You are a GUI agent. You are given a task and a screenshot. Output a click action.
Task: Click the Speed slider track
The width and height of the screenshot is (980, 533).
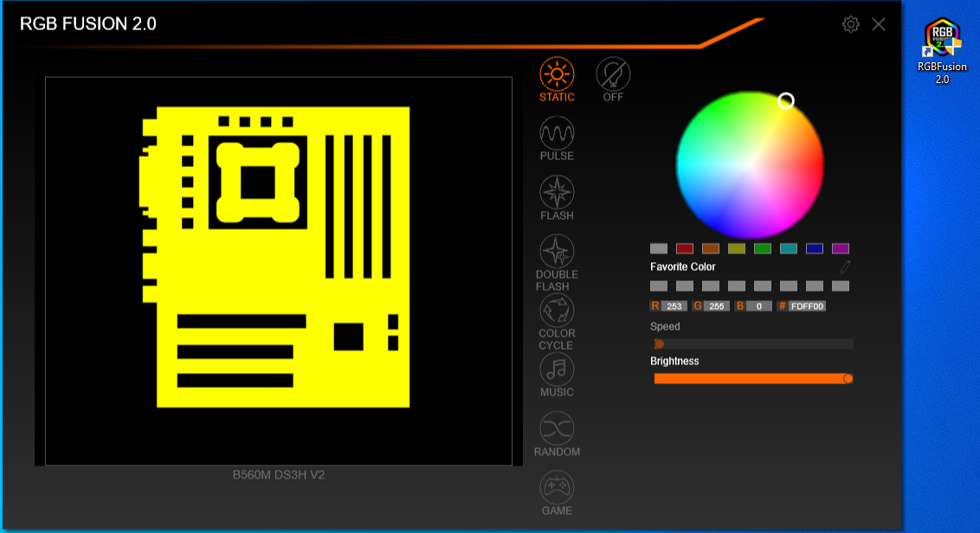(x=753, y=344)
